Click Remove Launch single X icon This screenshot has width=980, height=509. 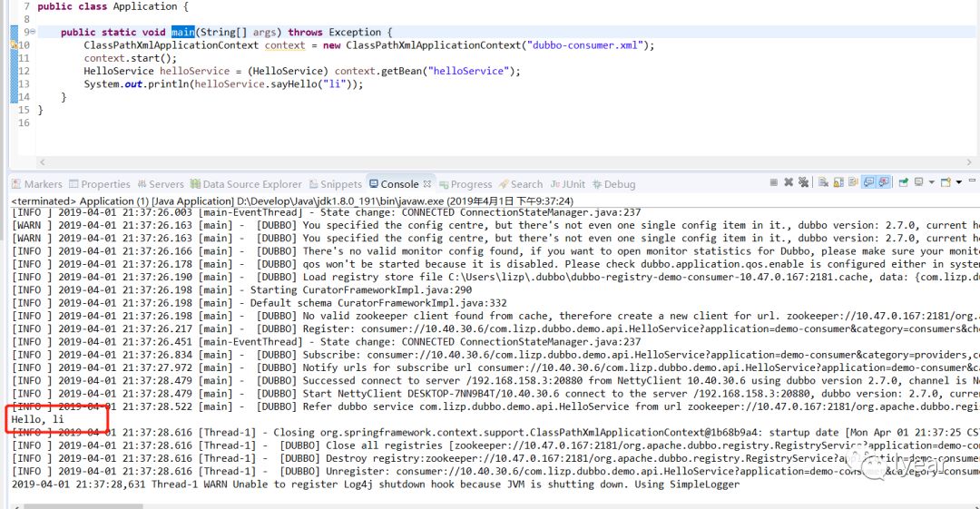pyautogui.click(x=789, y=182)
